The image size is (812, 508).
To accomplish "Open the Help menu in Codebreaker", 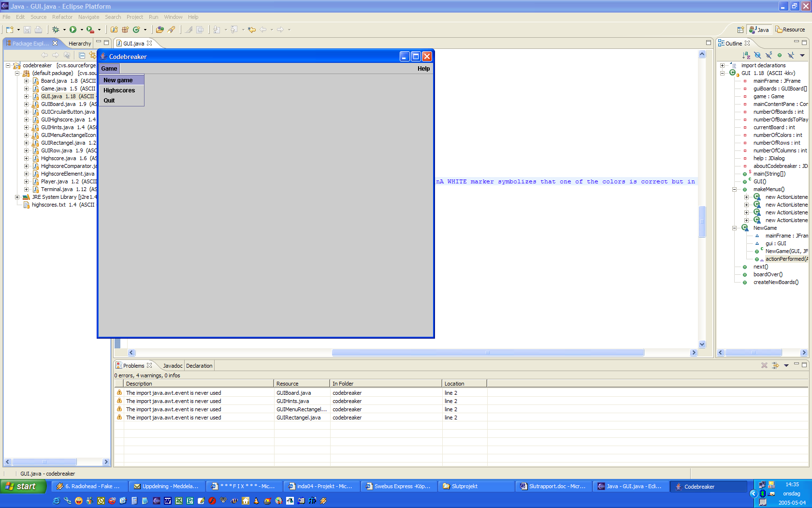I will pyautogui.click(x=423, y=69).
